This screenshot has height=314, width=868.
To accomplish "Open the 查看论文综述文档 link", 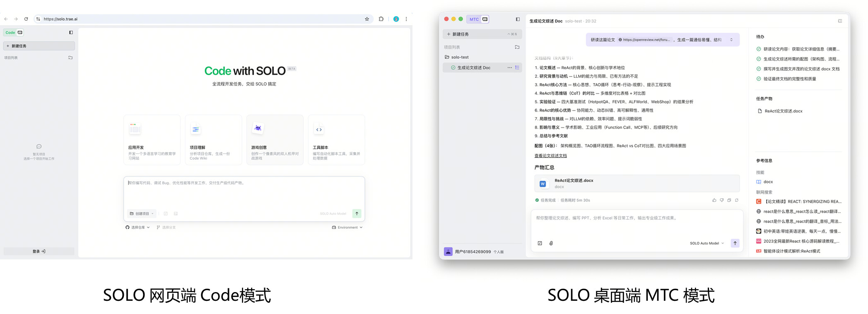I will click(x=550, y=156).
